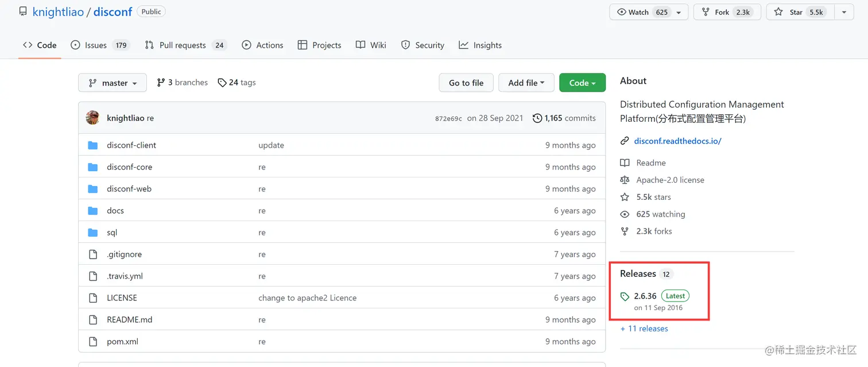The width and height of the screenshot is (868, 367).
Task: Open the disconf.readthedocs.io link
Action: 677,141
